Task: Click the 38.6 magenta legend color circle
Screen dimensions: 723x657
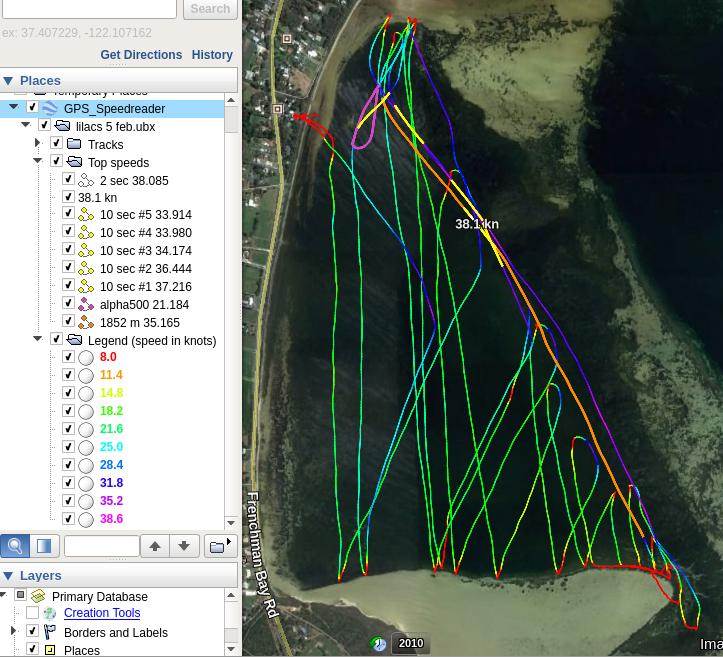Action: point(86,519)
